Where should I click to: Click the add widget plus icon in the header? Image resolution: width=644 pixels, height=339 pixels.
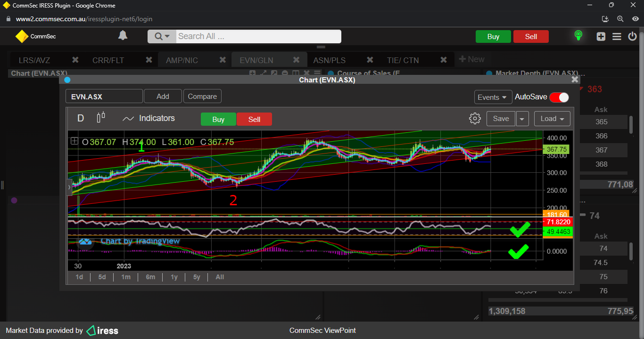click(x=601, y=36)
